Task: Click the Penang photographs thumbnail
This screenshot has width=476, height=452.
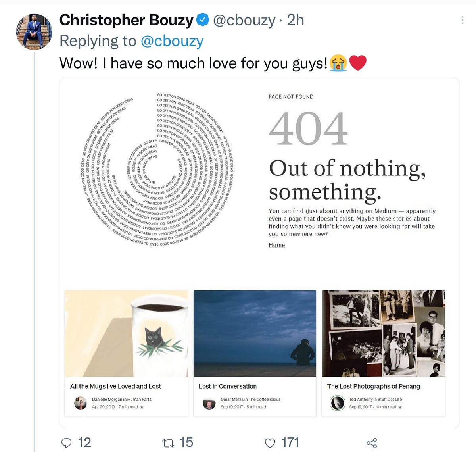Action: [384, 332]
